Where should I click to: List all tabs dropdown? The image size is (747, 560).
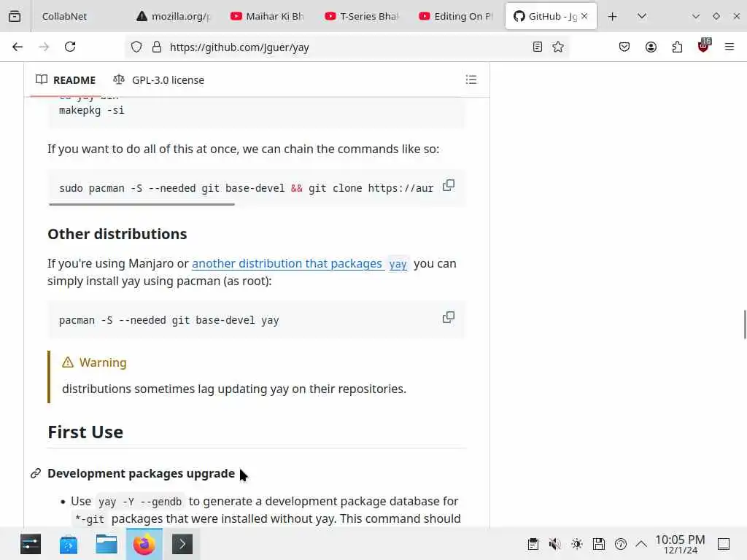(642, 16)
